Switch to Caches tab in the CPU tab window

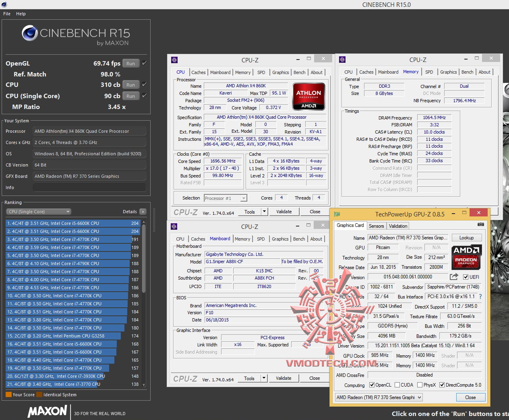coord(199,72)
